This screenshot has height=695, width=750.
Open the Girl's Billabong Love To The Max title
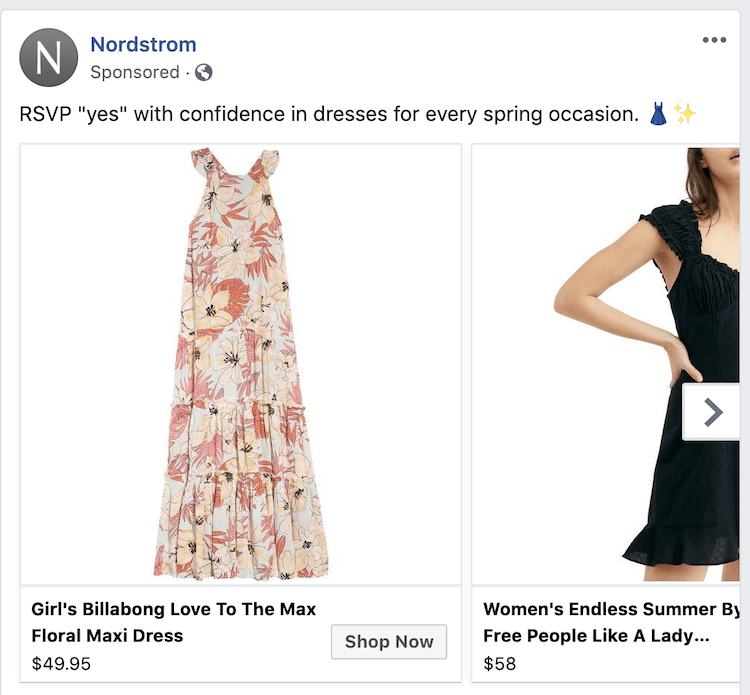(174, 609)
